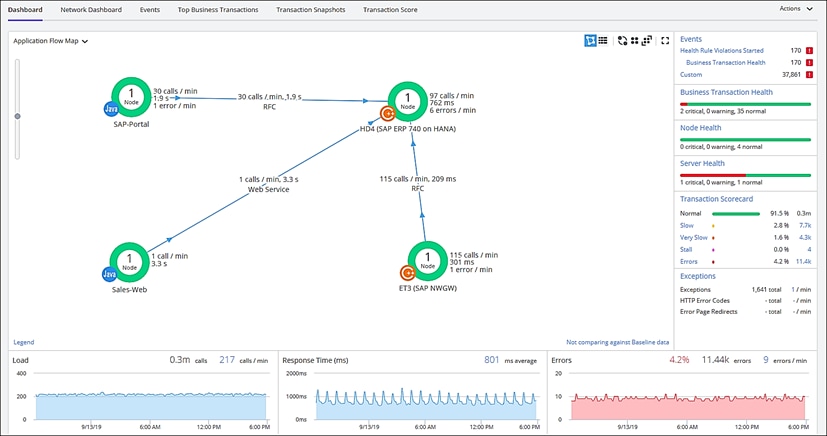Select the flow map view icon
The width and height of the screenshot is (827, 436).
click(590, 41)
